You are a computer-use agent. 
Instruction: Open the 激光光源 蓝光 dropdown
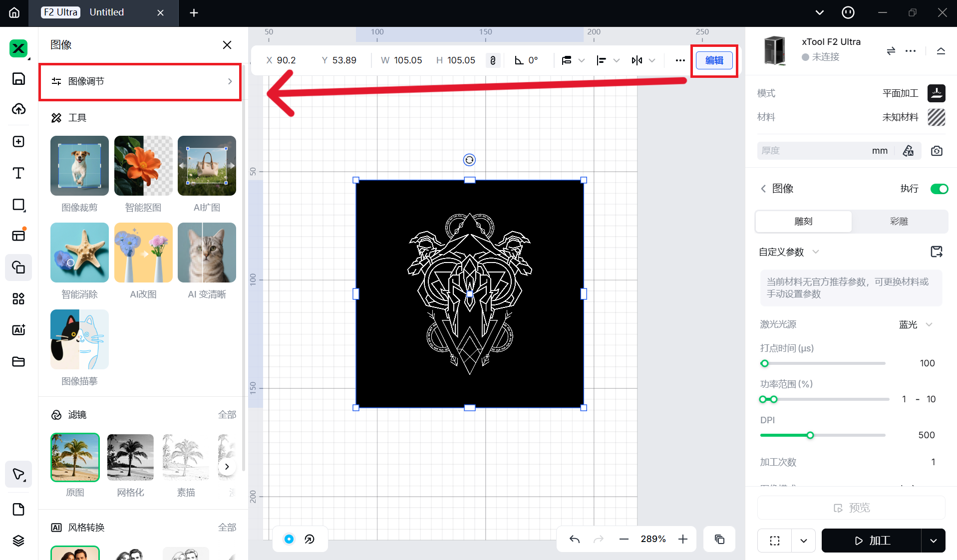916,324
